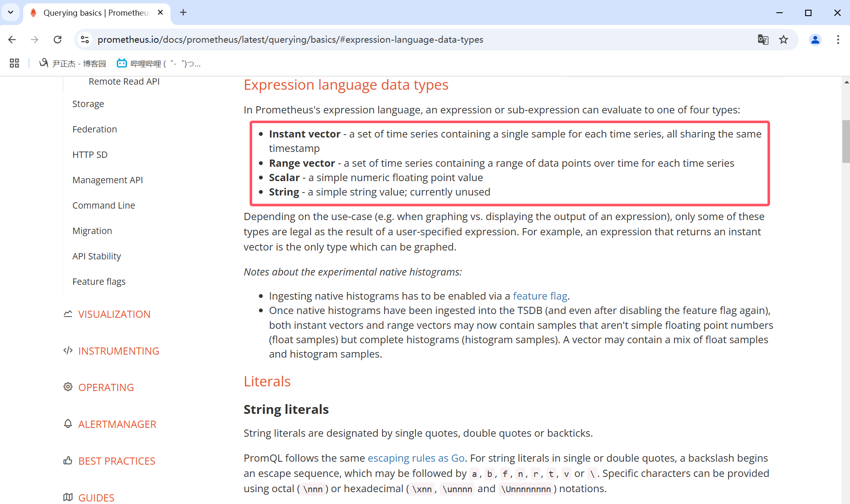850x504 pixels.
Task: Open the Chrome profile avatar
Action: [815, 39]
